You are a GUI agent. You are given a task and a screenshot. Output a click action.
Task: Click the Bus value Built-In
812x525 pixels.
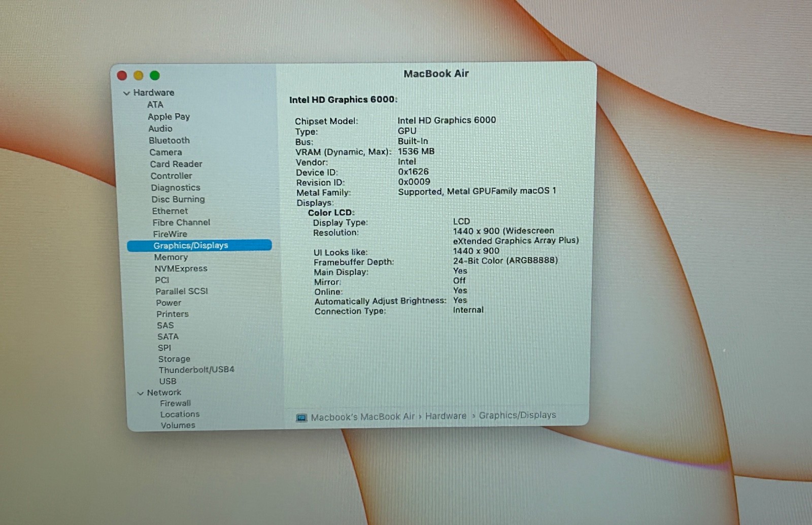tap(413, 141)
